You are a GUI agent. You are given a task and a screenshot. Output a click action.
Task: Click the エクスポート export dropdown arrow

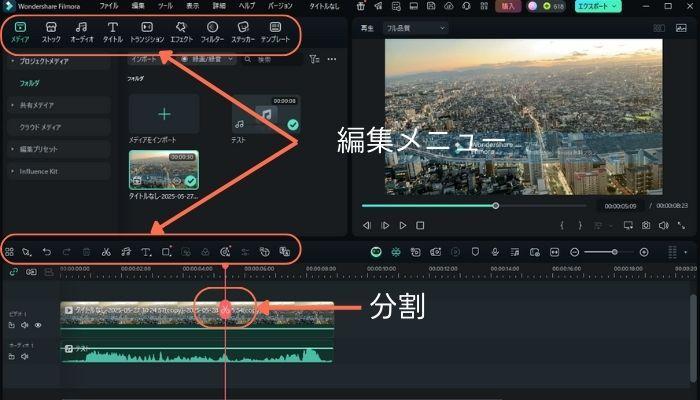tap(614, 6)
